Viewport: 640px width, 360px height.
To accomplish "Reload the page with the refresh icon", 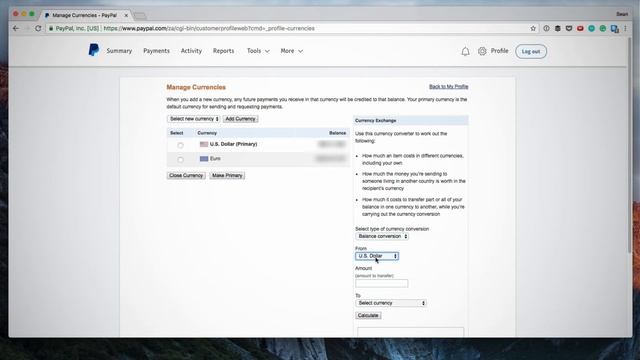I will click(38, 29).
